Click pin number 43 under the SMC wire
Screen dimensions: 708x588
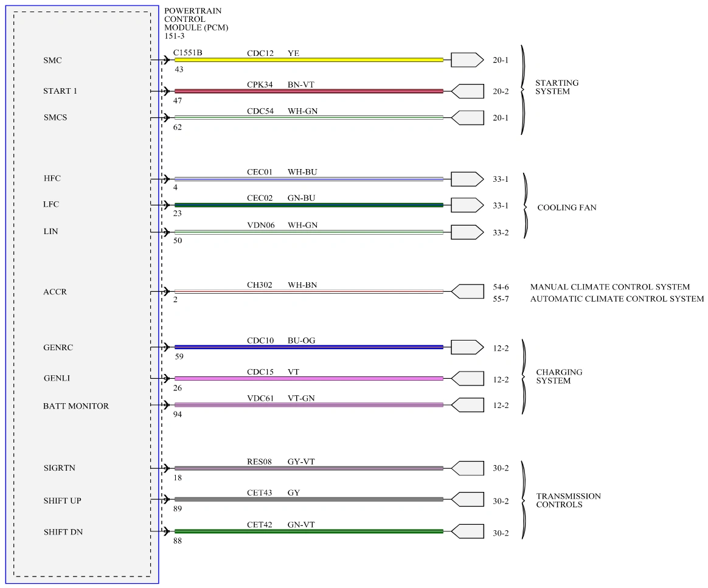point(179,69)
